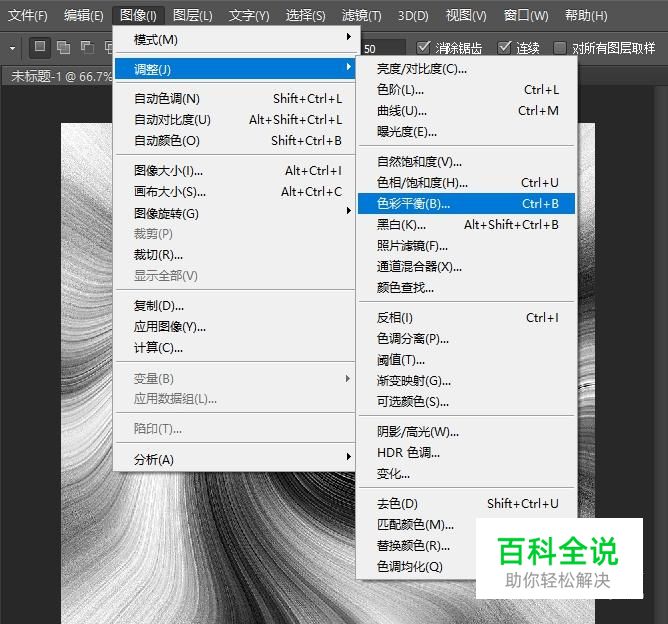Image resolution: width=668 pixels, height=624 pixels.
Task: Open 通道混合器(X)... adjustment
Action: click(x=466, y=267)
